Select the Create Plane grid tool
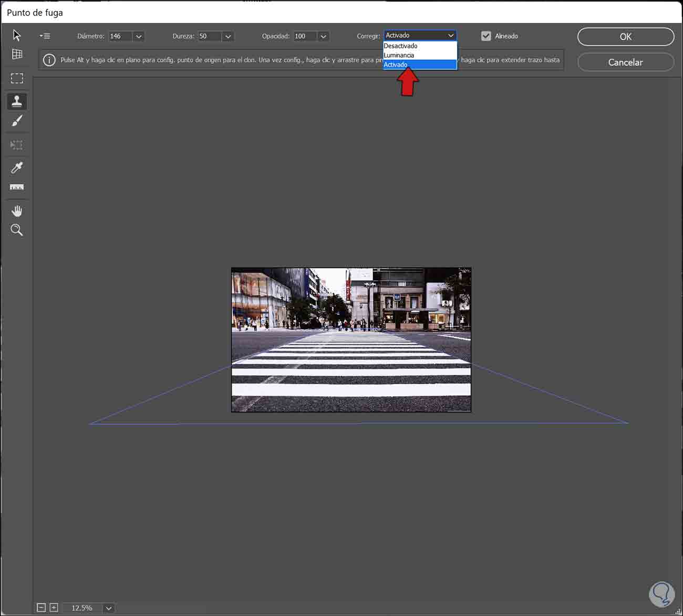683x616 pixels. pos(17,54)
